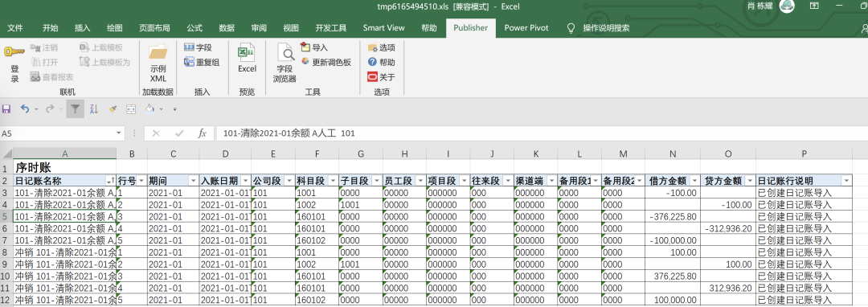The image size is (868, 307).
Task: Save workbook from quick access toolbar
Action: (6, 109)
